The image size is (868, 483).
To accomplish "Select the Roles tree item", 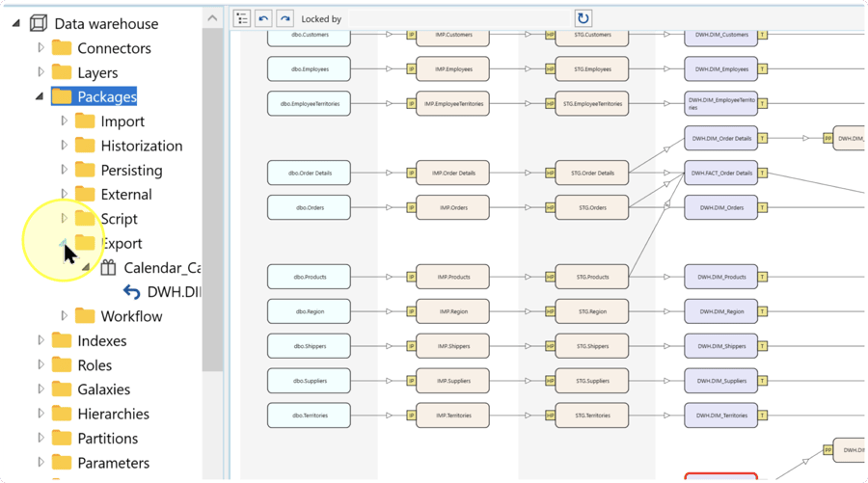I will point(95,365).
